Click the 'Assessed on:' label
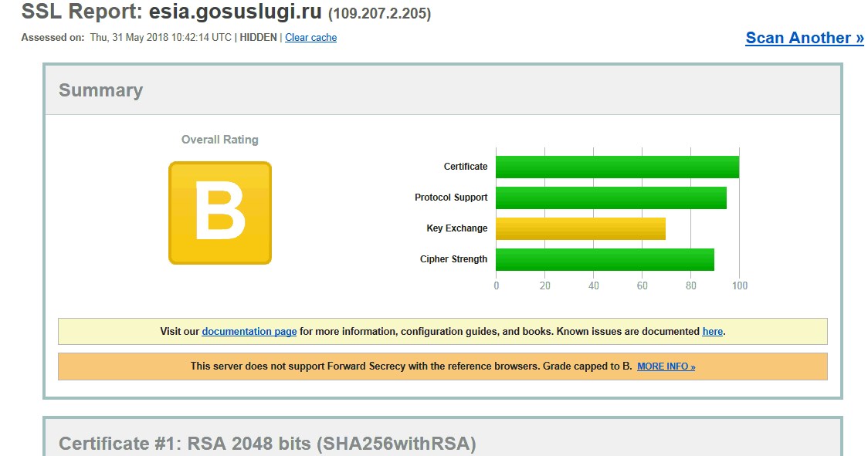Screen dimensions: 868x456 coord(53,38)
